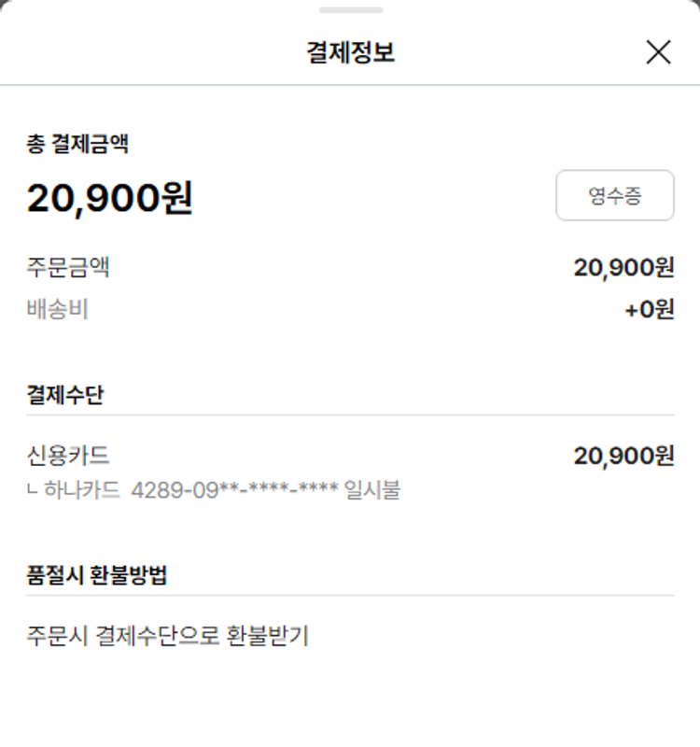Click the 결제정보 header title

coord(350,52)
